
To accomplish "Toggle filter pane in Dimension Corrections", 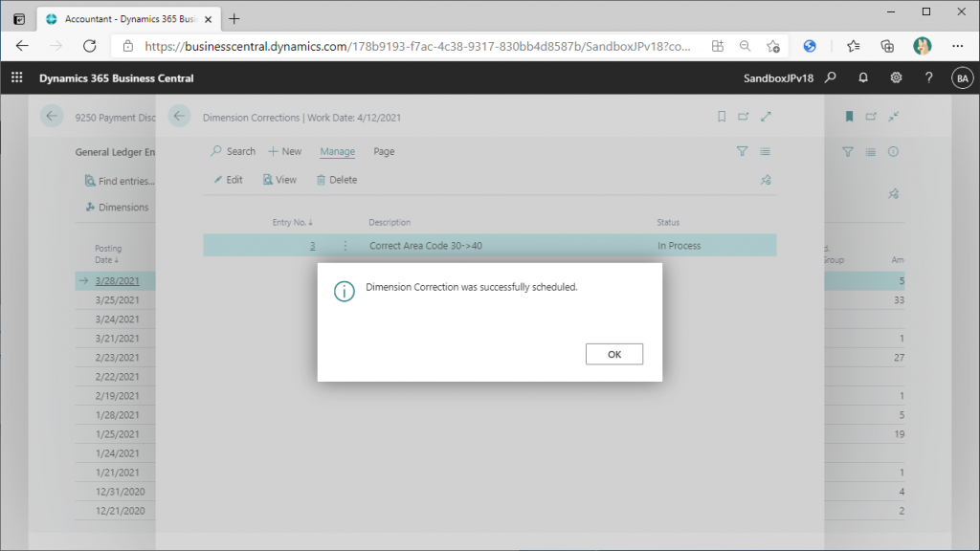I will coord(742,151).
